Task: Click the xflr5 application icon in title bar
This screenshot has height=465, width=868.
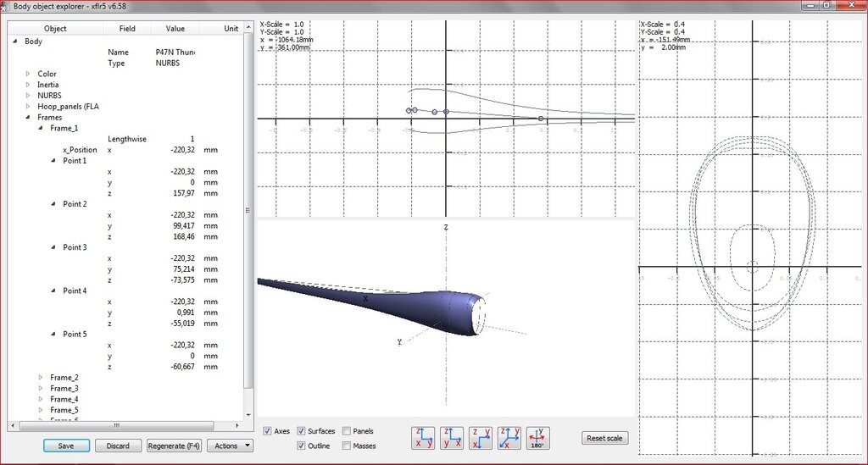Action: (7, 6)
